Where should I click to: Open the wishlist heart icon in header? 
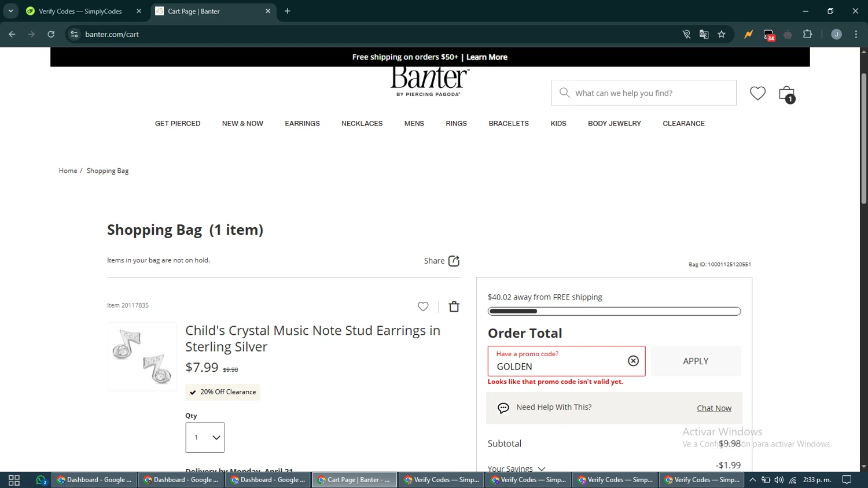[x=757, y=93]
